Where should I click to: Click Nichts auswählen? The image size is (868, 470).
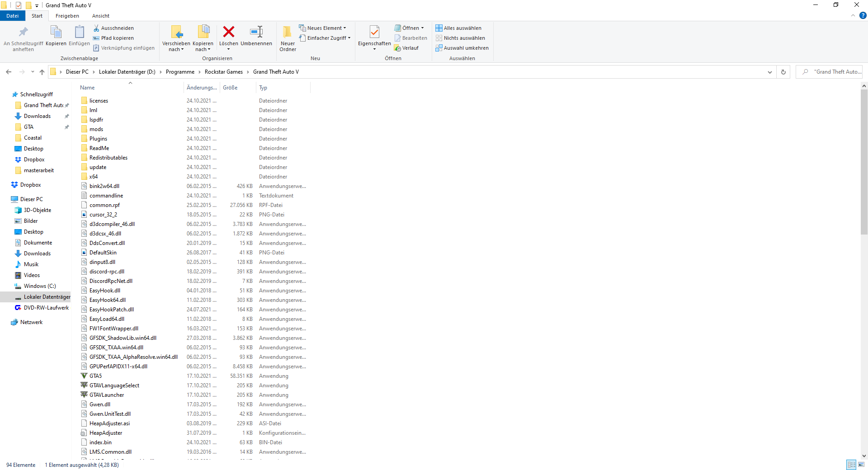click(x=460, y=38)
